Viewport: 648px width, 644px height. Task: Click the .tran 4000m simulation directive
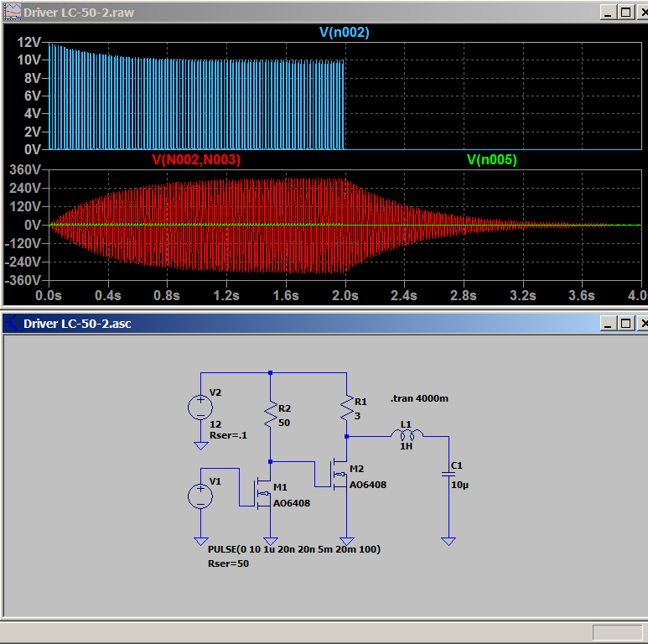tap(419, 398)
